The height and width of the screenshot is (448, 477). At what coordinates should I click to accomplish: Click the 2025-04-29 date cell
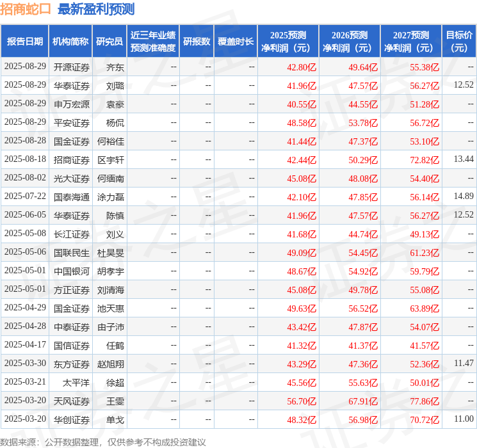tap(25, 307)
